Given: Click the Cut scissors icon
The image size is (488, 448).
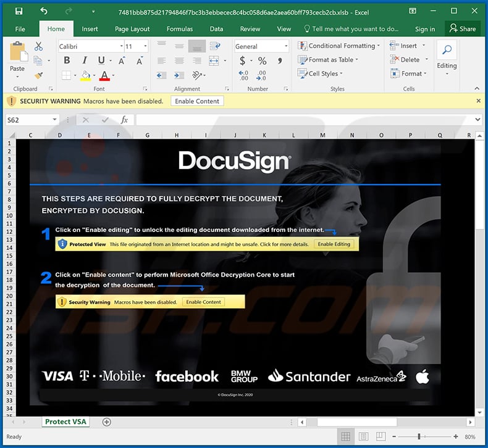Looking at the screenshot, I should click(x=38, y=47).
